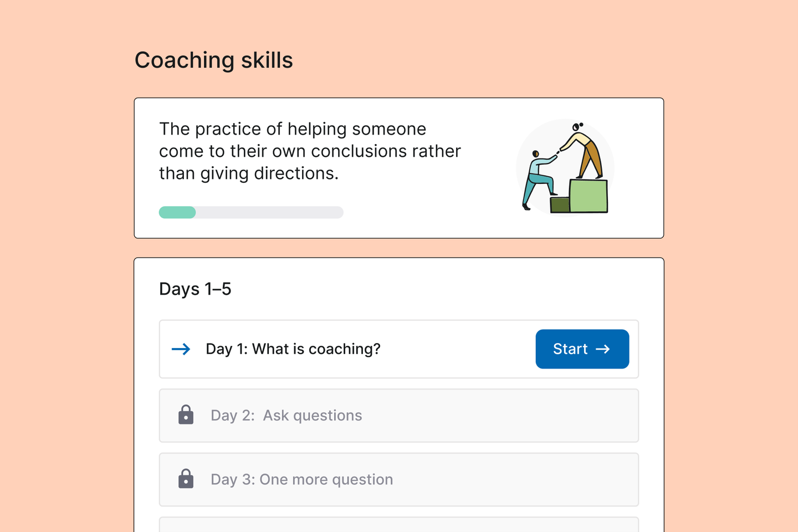Click the Coaching skills page title
798x532 pixels.
(x=214, y=60)
